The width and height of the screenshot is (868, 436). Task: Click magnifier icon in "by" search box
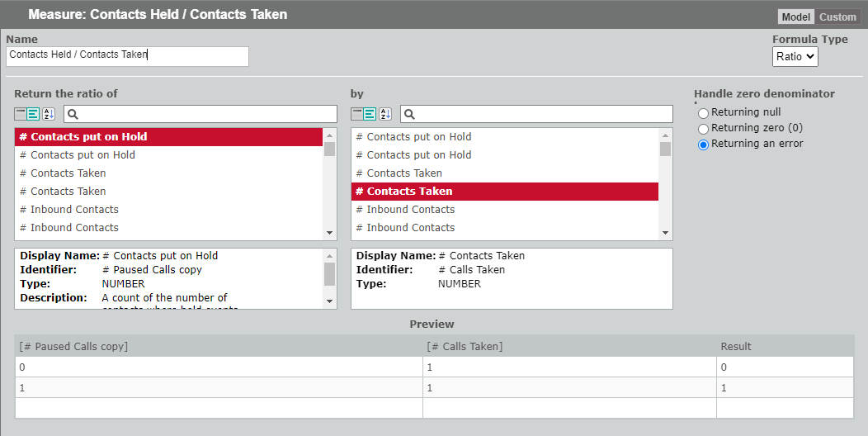point(409,114)
